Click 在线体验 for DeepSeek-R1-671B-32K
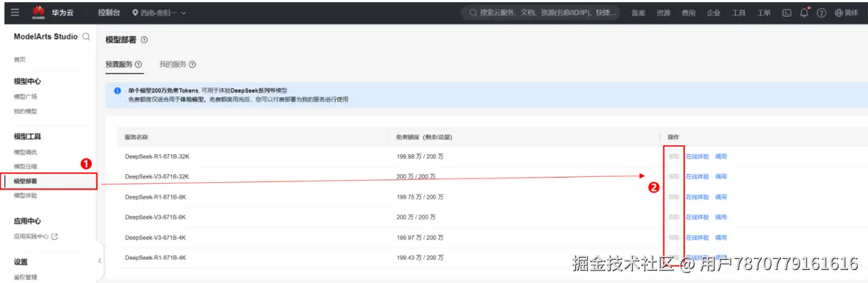This screenshot has height=283, width=868. coord(697,156)
